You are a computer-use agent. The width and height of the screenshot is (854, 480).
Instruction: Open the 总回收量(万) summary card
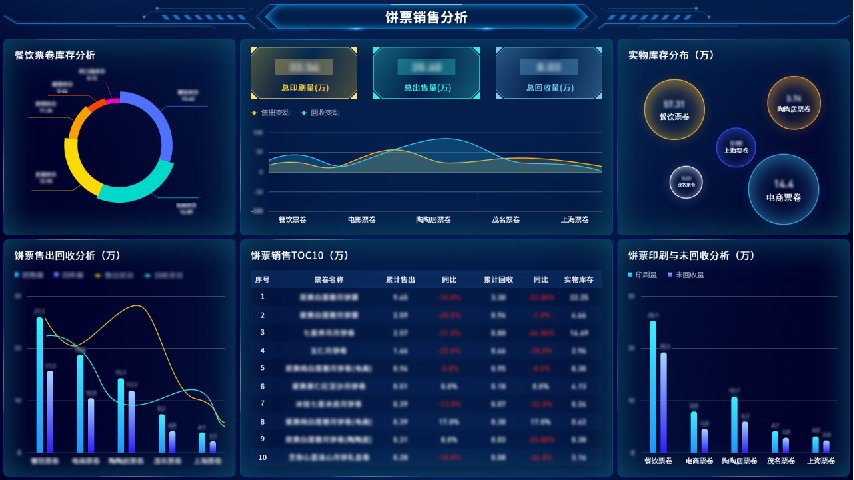click(548, 72)
